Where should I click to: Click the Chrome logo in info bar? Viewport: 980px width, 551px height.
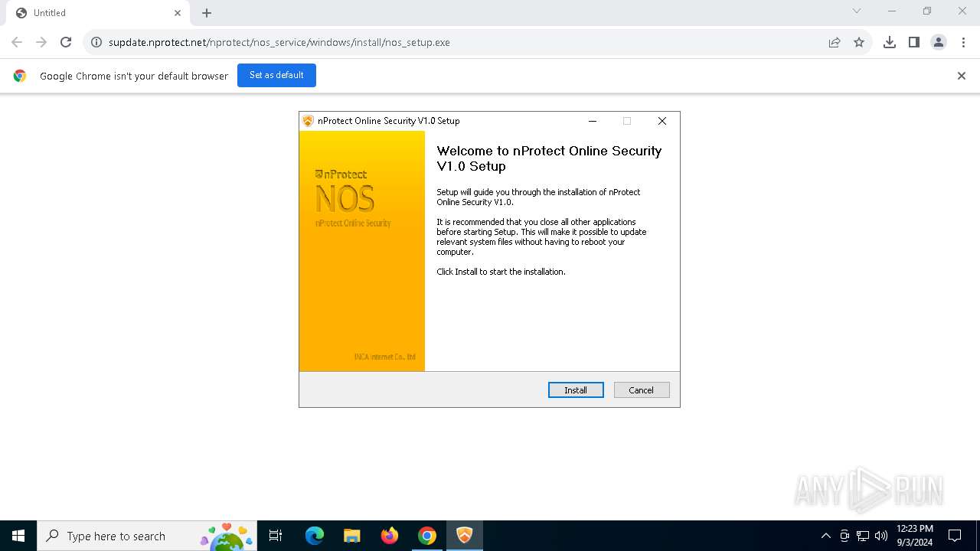pos(20,76)
